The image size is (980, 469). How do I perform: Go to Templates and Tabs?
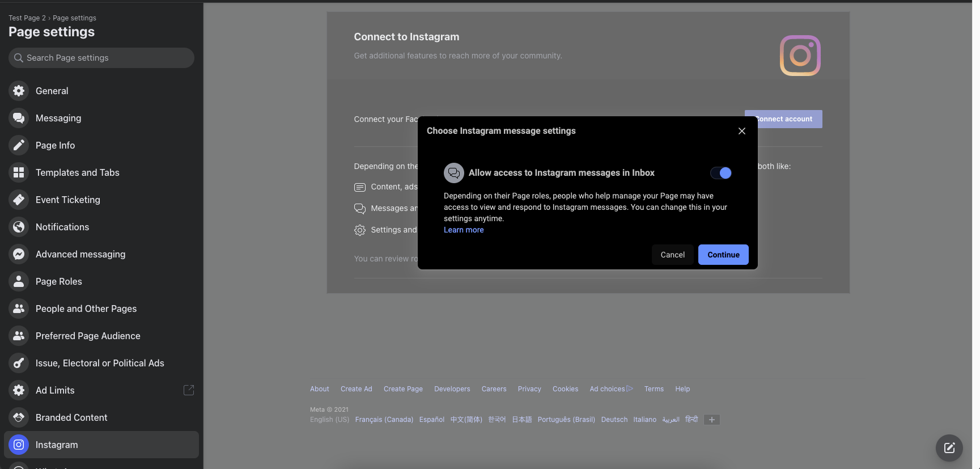point(101,172)
